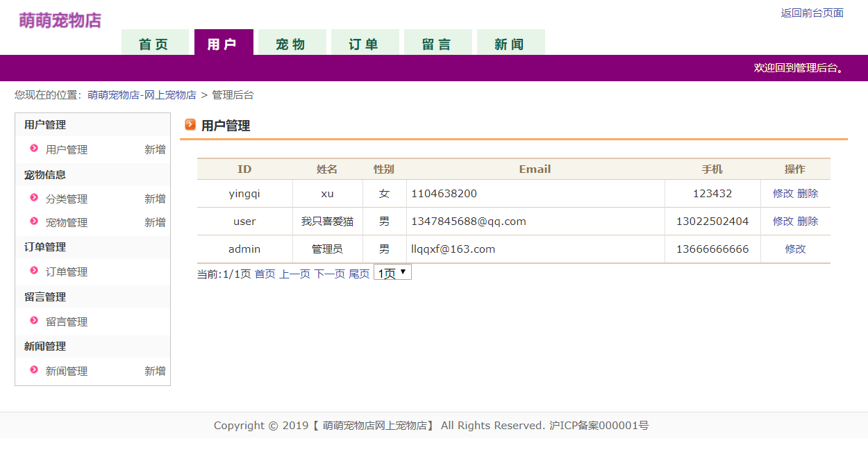Click the arrow icon next to 订单管理

(x=35, y=272)
